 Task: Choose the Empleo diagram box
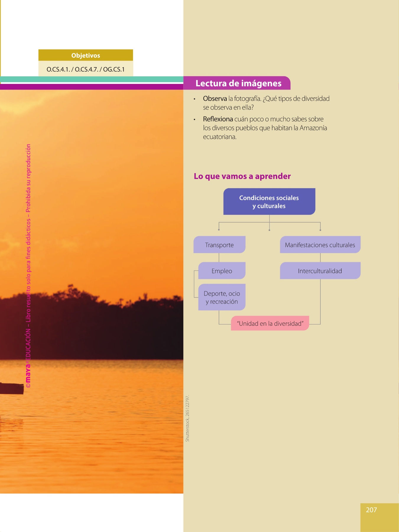pyautogui.click(x=222, y=271)
